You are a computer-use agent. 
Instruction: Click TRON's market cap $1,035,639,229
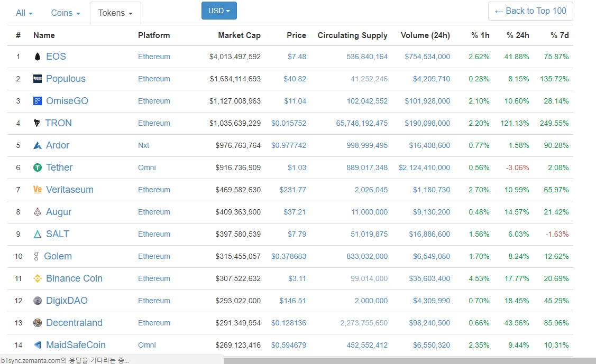click(x=235, y=123)
